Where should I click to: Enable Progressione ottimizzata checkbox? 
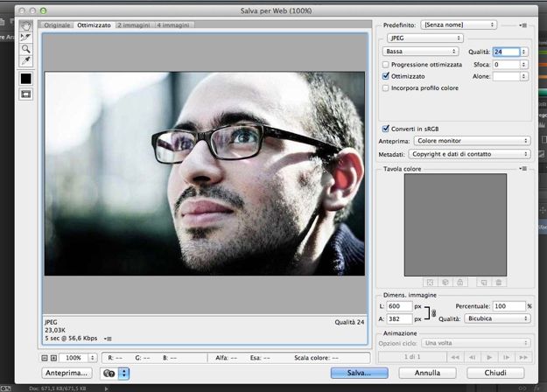coord(386,65)
